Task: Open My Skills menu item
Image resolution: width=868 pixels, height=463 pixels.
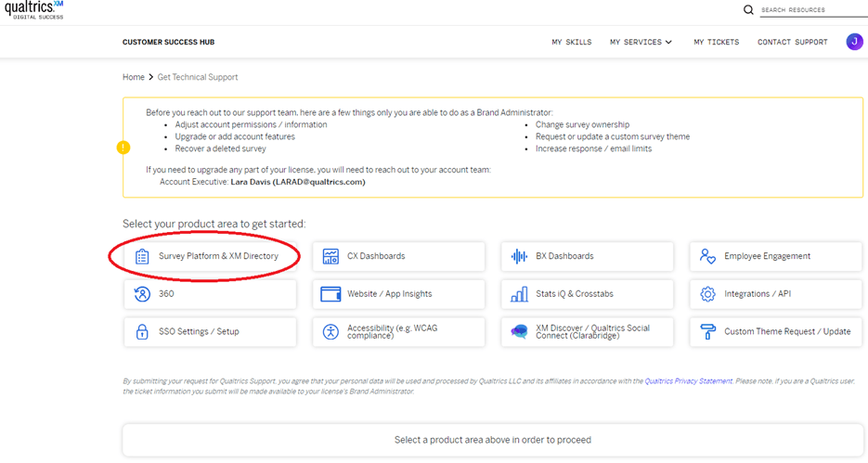Action: point(571,42)
